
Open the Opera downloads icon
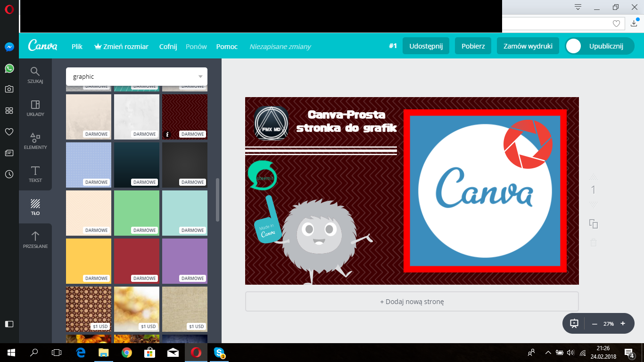coord(635,23)
